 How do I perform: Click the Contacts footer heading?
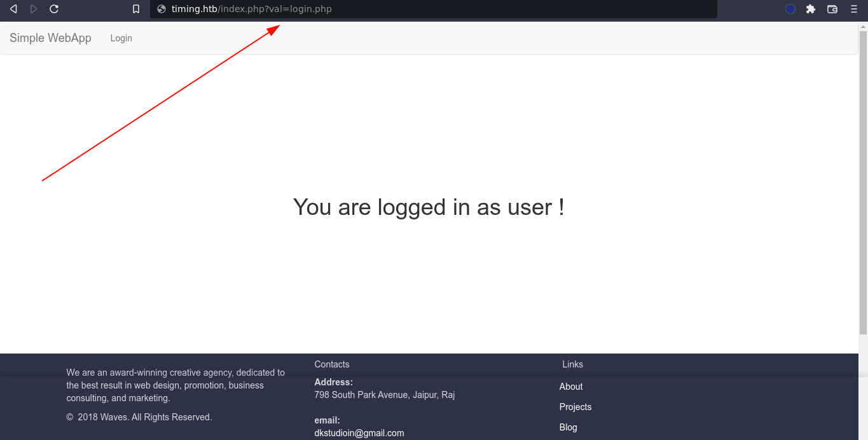click(332, 364)
